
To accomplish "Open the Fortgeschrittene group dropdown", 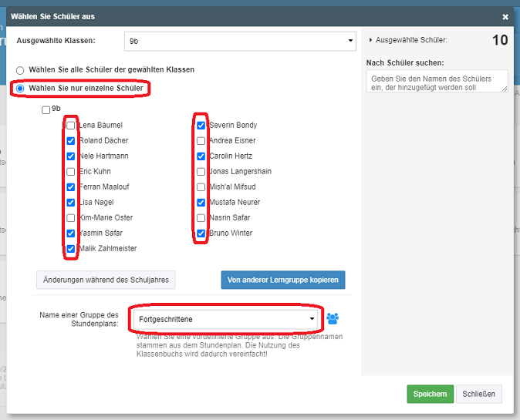I will click(x=226, y=318).
